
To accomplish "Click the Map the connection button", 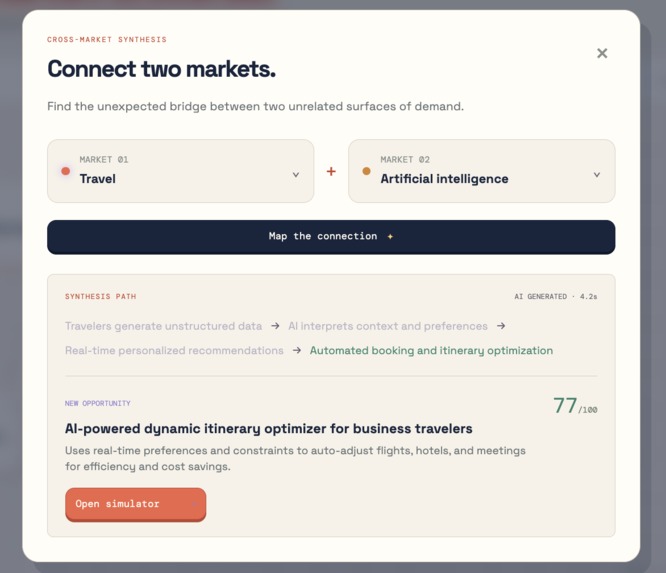I will pyautogui.click(x=331, y=237).
